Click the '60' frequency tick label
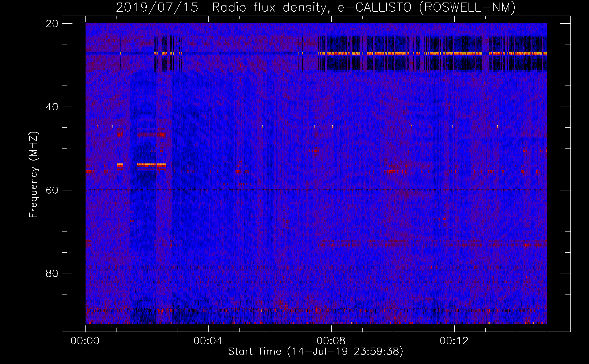The width and height of the screenshot is (589, 364). (52, 190)
